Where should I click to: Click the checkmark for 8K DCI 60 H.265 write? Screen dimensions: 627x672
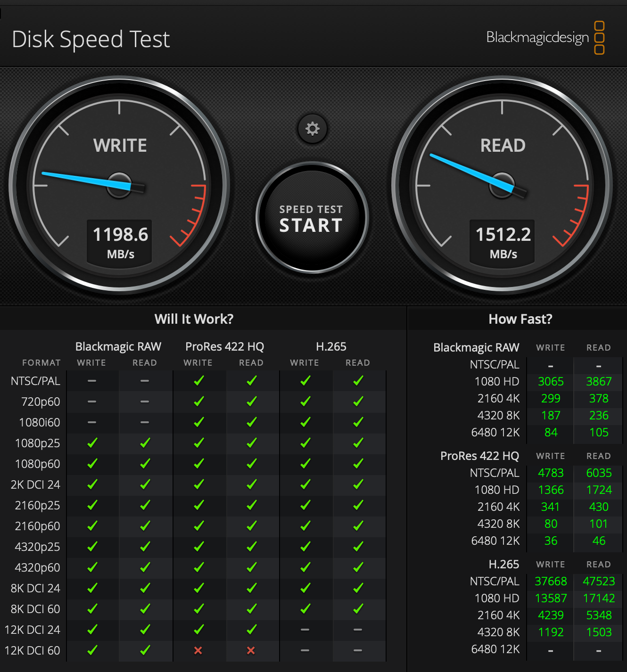click(x=305, y=608)
